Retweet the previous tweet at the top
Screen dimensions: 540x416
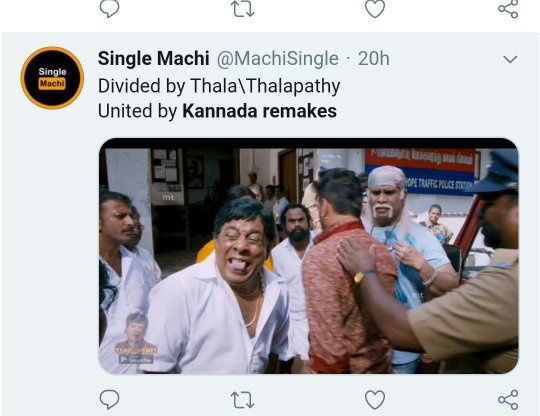click(x=242, y=8)
